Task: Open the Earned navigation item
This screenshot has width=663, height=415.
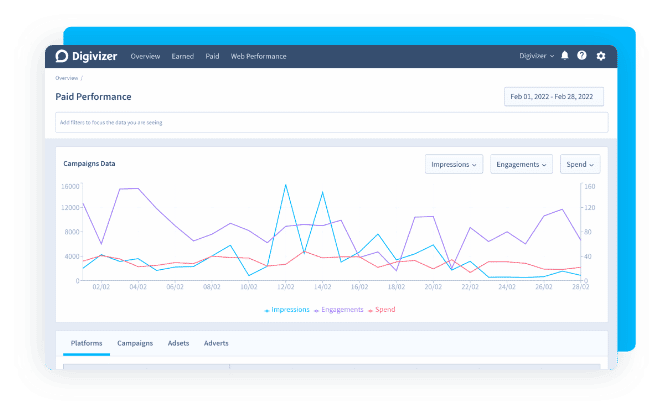Action: click(183, 56)
